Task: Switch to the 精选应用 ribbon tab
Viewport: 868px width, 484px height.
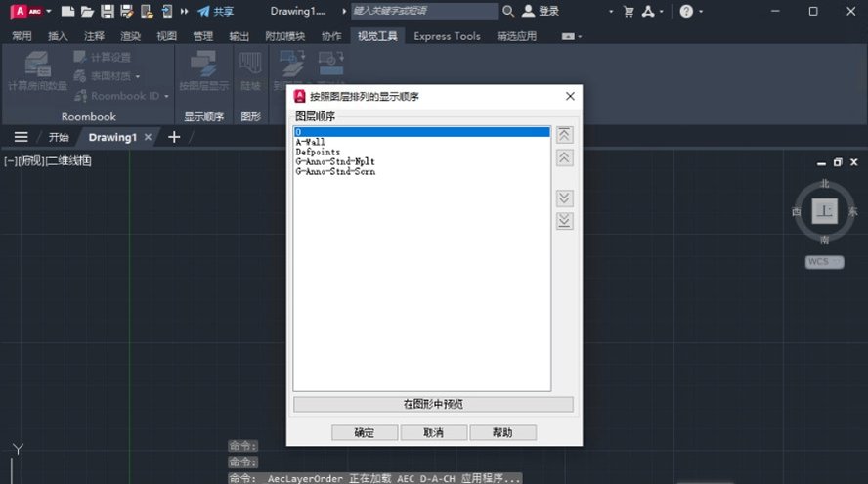Action: click(516, 36)
